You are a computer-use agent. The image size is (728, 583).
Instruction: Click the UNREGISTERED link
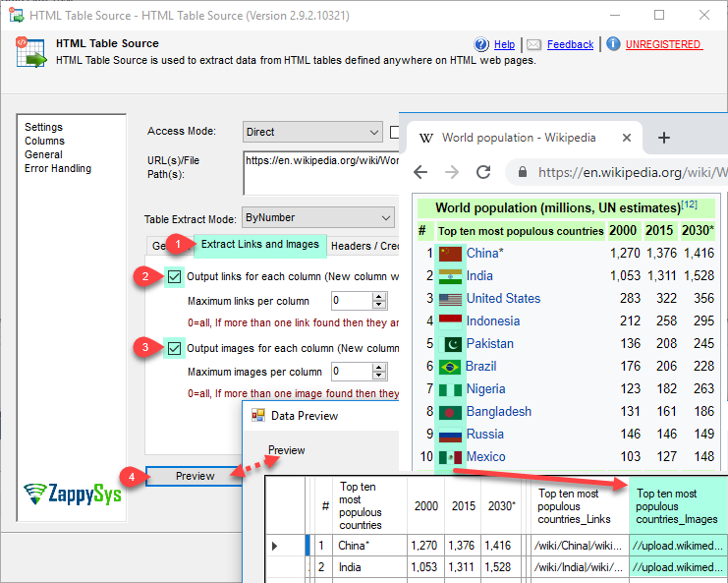point(663,44)
